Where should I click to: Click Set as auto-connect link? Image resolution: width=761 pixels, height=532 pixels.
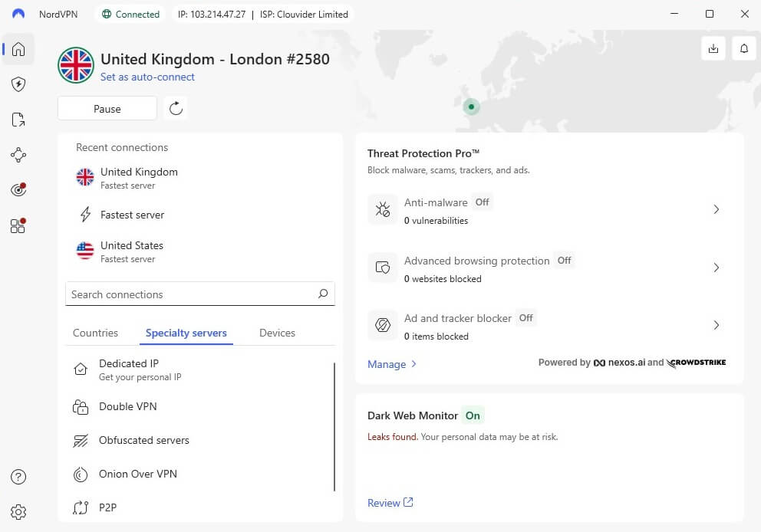click(x=147, y=77)
